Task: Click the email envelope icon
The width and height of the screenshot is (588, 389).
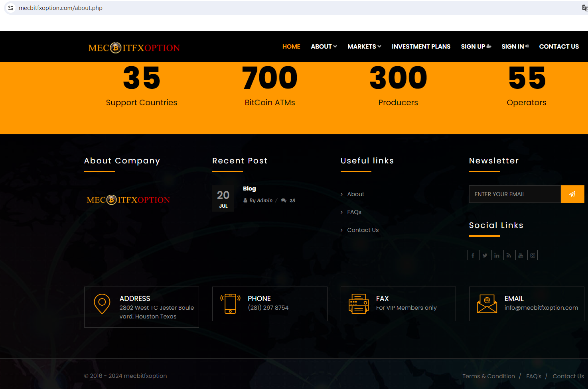Action: (x=487, y=304)
